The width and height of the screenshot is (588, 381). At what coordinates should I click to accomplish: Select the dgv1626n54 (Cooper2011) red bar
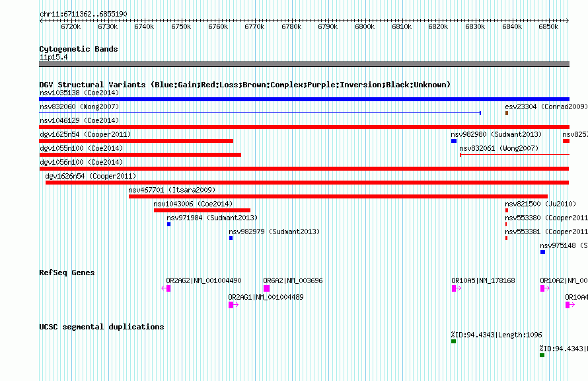[307, 183]
